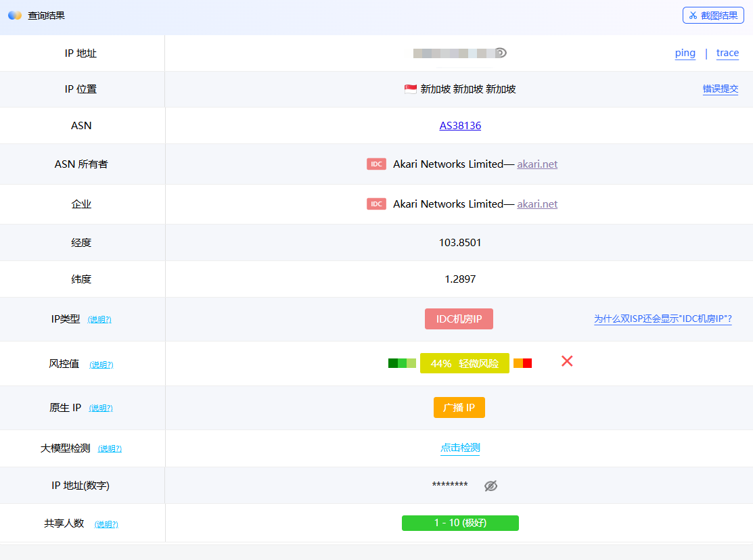Open akari.net link in ASN 所有者 row
The image size is (753, 560).
(x=537, y=164)
